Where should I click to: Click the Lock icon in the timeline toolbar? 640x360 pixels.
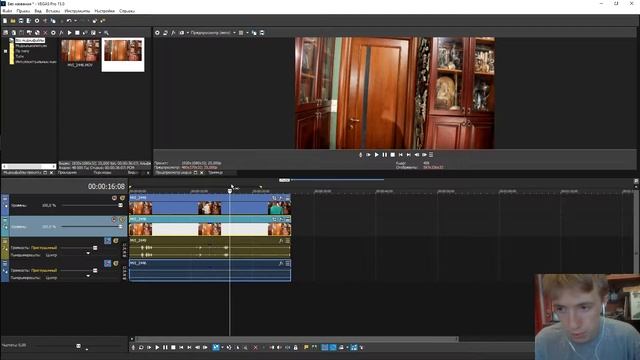point(296,347)
